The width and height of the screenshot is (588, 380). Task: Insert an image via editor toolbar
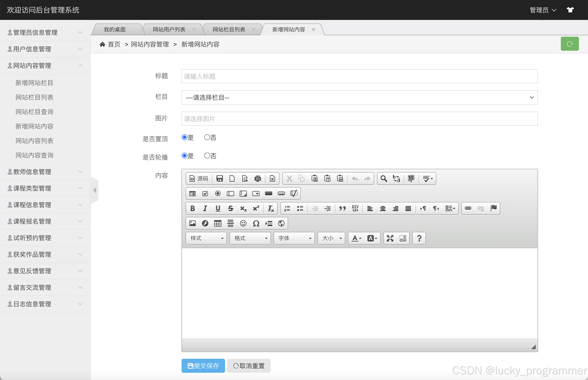192,224
